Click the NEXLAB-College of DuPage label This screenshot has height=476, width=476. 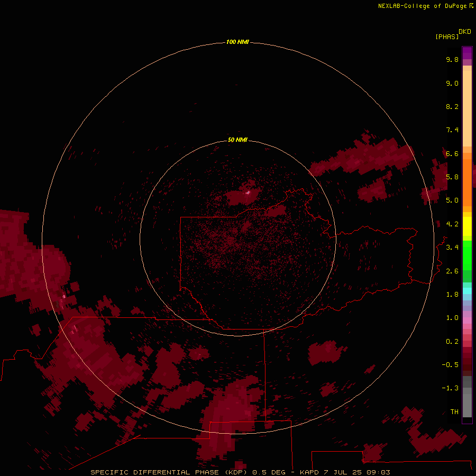click(422, 6)
